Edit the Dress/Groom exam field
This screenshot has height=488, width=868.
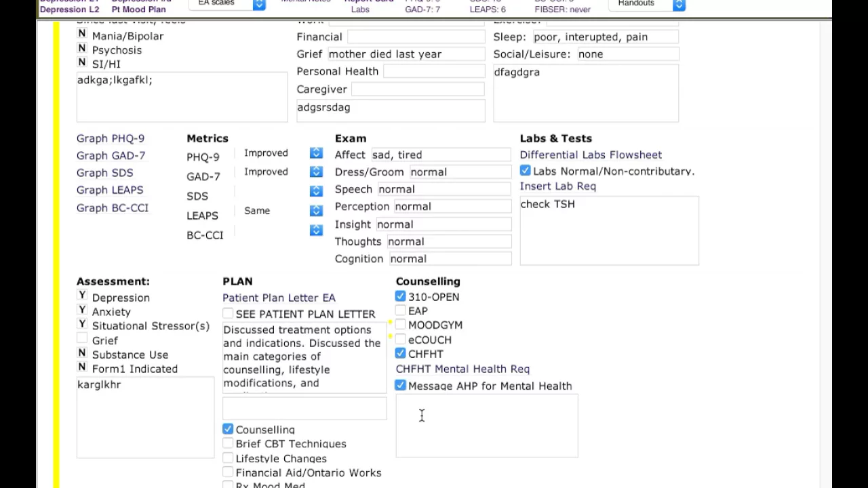click(460, 172)
